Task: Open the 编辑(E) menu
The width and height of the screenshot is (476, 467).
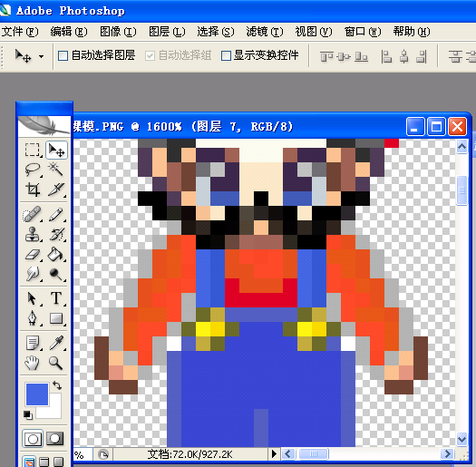Action: [69, 32]
